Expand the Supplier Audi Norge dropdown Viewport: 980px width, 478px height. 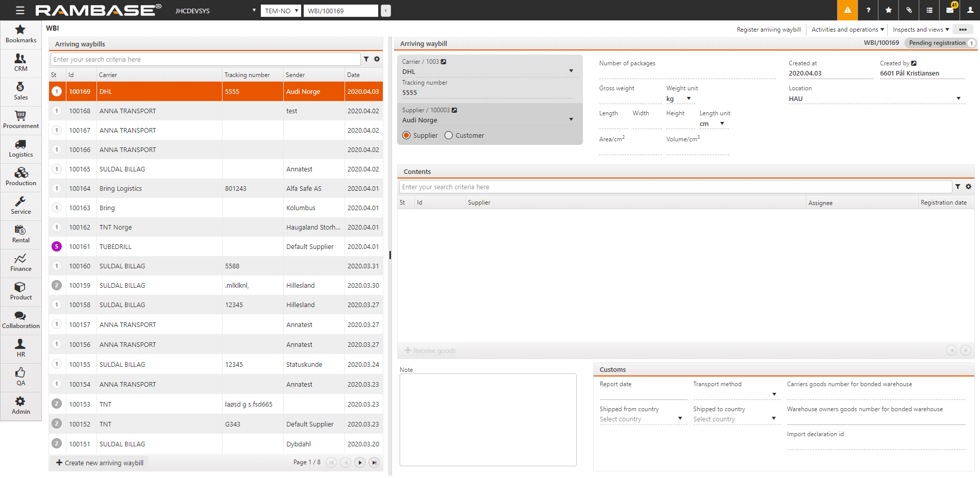point(571,119)
